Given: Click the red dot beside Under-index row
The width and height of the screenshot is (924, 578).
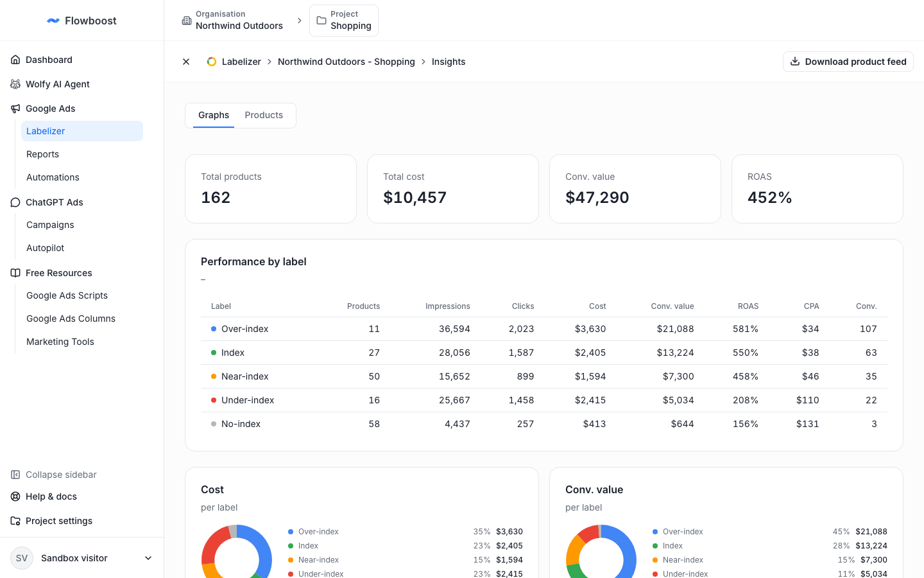Looking at the screenshot, I should pos(214,400).
